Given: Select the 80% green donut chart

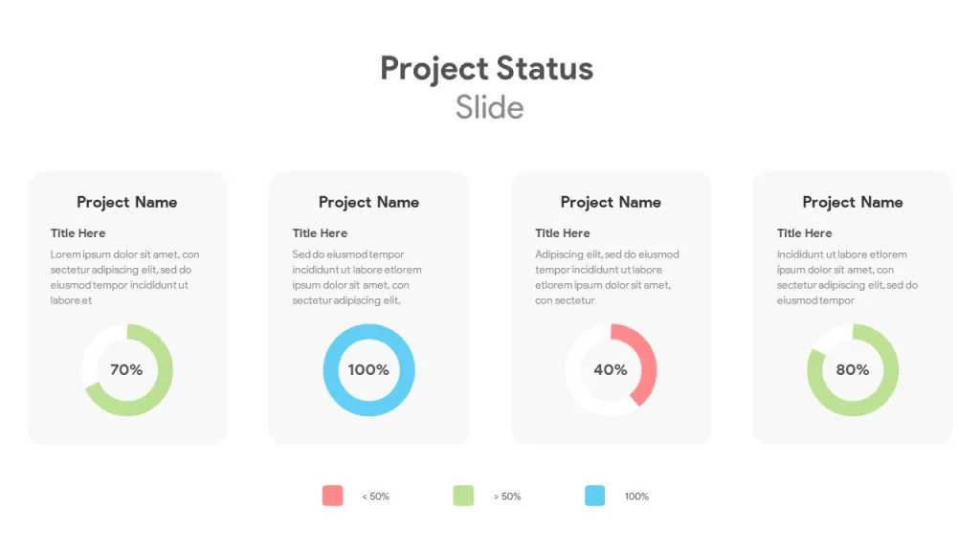Looking at the screenshot, I should [853, 370].
